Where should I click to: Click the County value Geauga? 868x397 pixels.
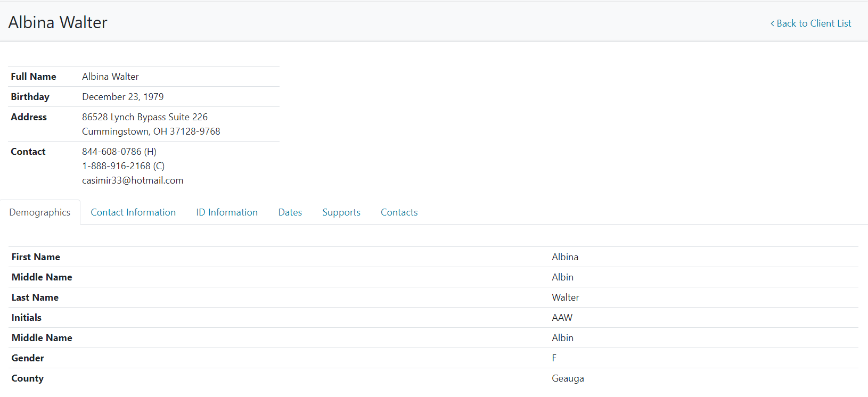(568, 378)
